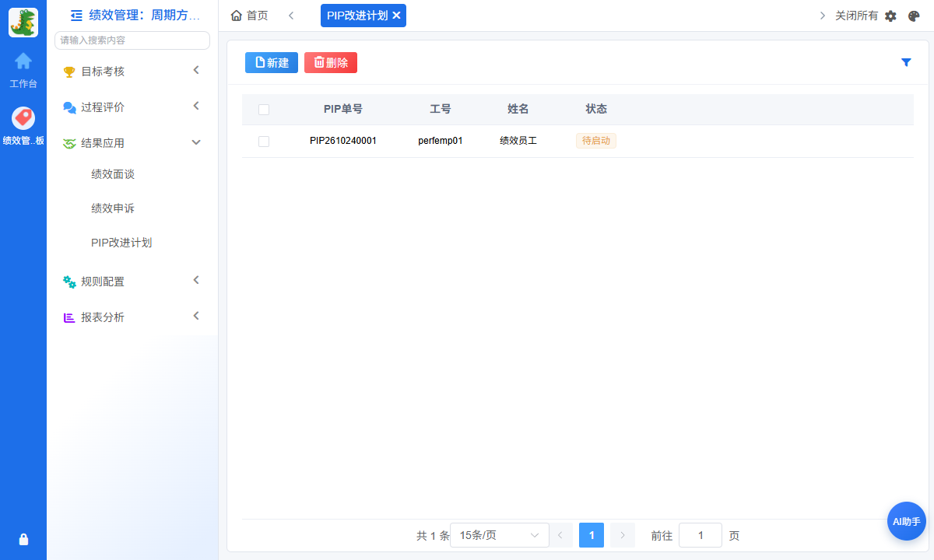The height and width of the screenshot is (560, 934).
Task: Collapse the 结果应用 menu chevron
Action: coord(196,142)
